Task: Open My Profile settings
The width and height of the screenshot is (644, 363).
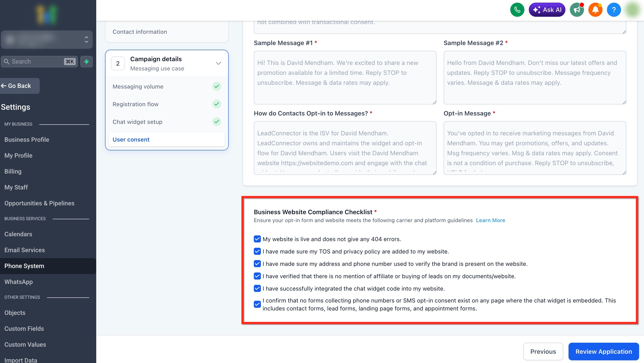Action: coord(19,155)
